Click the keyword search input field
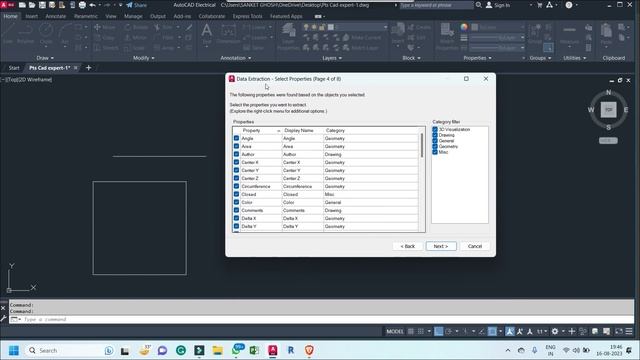This screenshot has width=640, height=360. pyautogui.click(x=436, y=5)
